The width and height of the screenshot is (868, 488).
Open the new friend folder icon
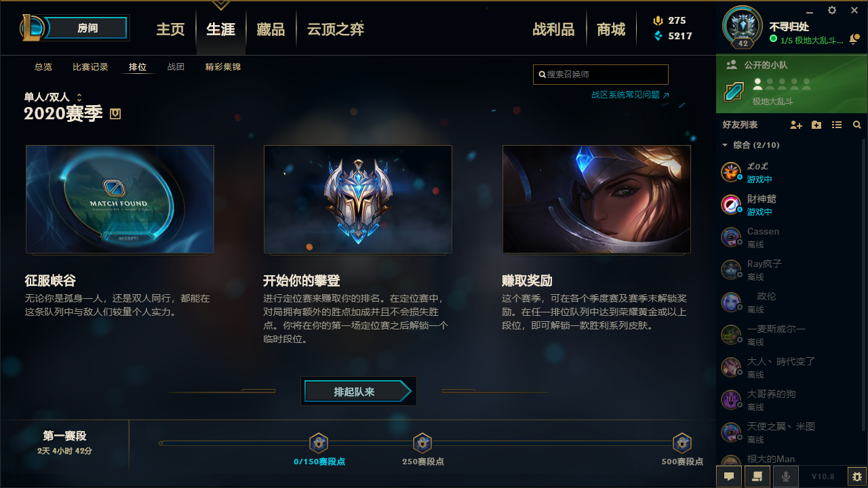[816, 125]
